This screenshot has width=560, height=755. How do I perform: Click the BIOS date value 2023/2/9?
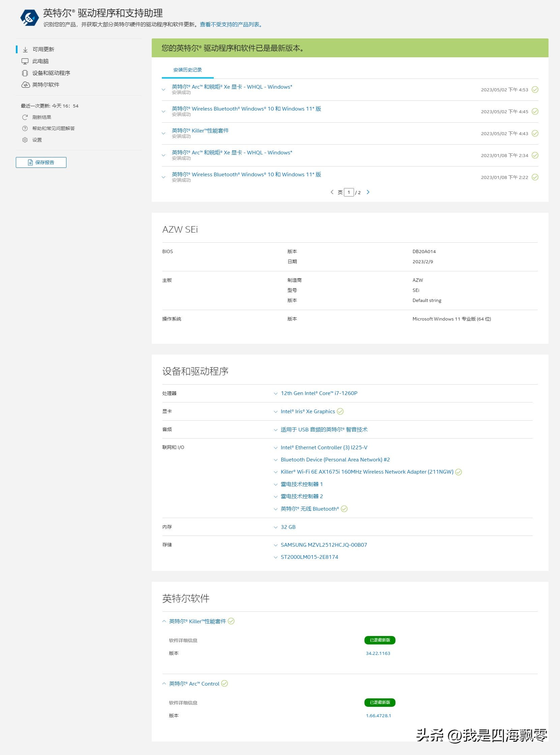(423, 262)
